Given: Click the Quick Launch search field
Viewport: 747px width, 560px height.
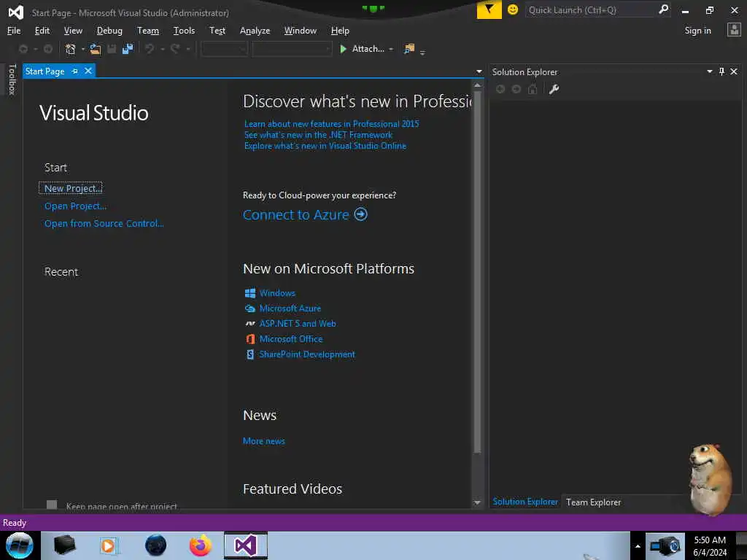Looking at the screenshot, I should click(591, 9).
